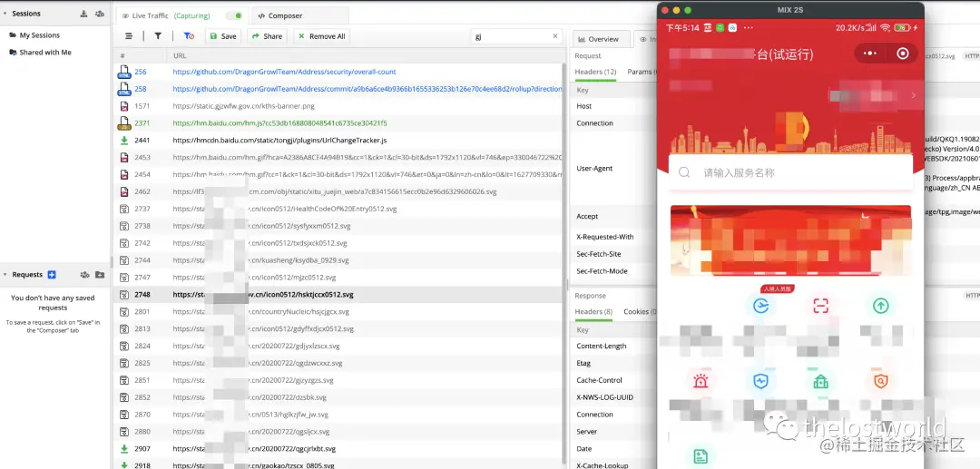Image resolution: width=980 pixels, height=469 pixels.
Task: Click the User-Agent header key
Action: coord(594,169)
